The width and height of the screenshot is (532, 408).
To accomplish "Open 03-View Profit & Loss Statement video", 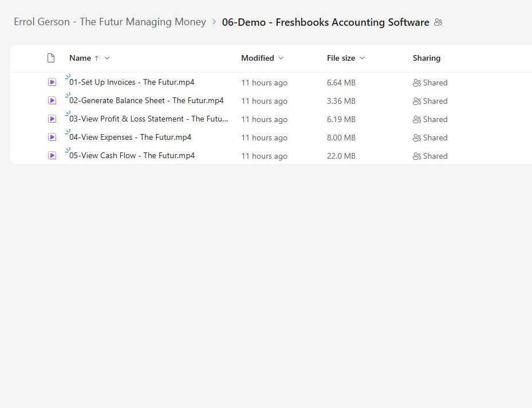I will [149, 119].
